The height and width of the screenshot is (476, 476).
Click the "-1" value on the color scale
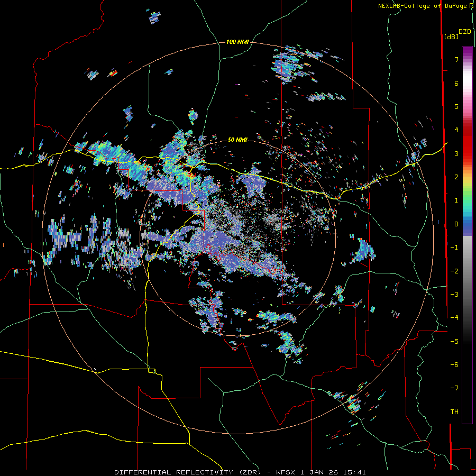(x=454, y=248)
